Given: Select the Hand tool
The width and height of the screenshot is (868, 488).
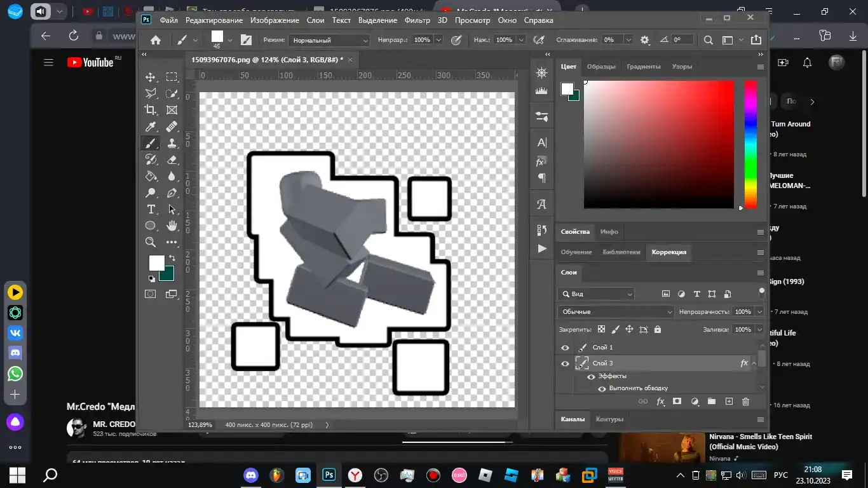Looking at the screenshot, I should (172, 226).
